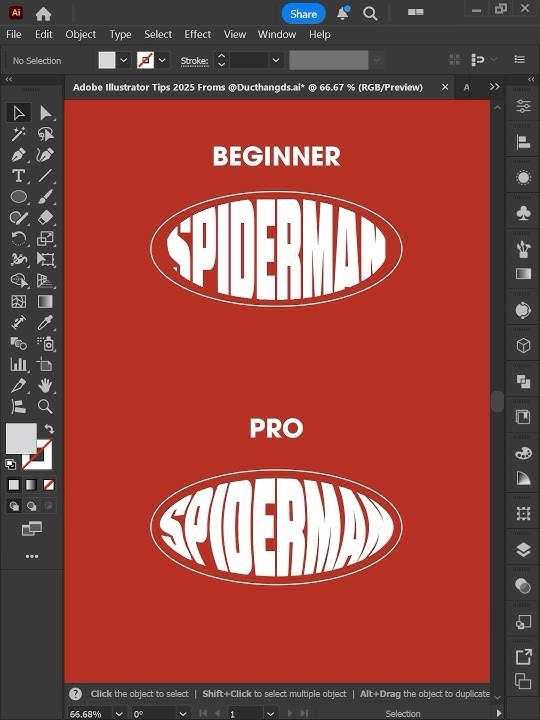The image size is (540, 720).
Task: Open the Effect menu
Action: coord(197,34)
